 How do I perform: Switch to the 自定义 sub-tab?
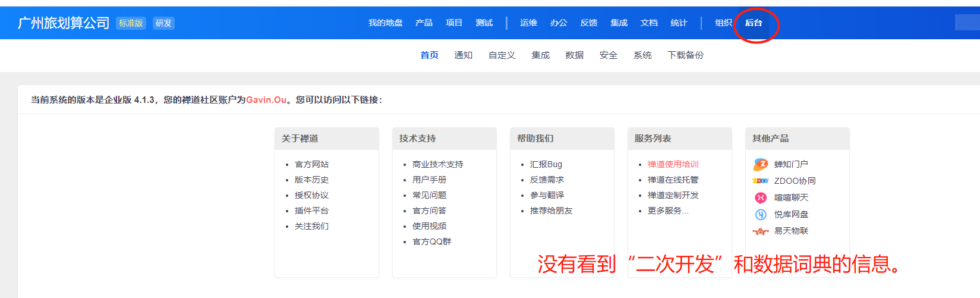[502, 55]
